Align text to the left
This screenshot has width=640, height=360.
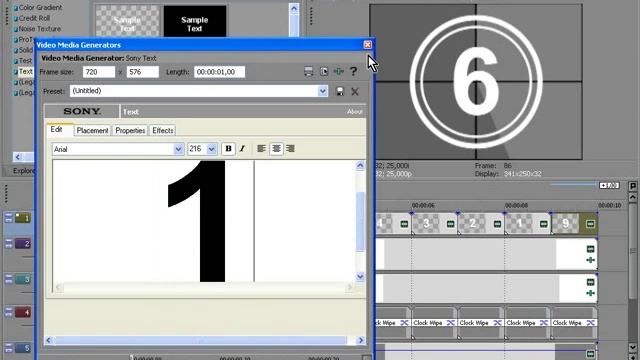(x=262, y=149)
